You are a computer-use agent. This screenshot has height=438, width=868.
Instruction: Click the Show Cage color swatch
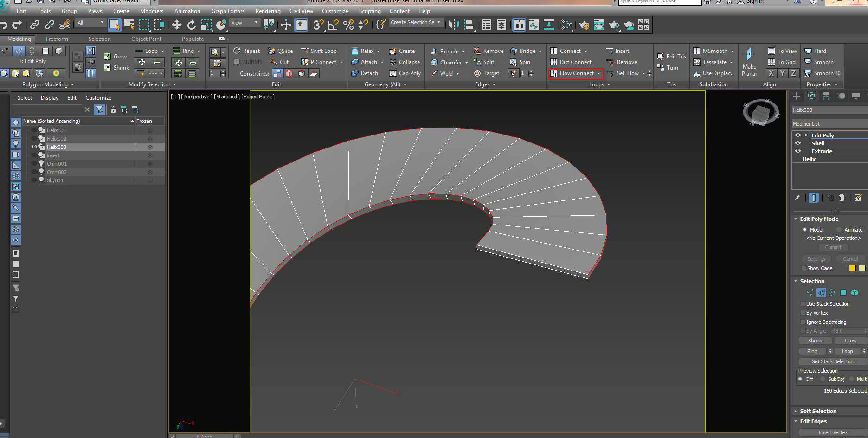(x=852, y=268)
